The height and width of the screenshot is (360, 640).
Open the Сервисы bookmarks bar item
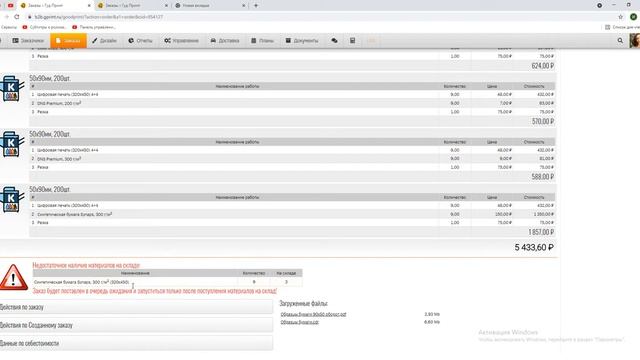9,27
